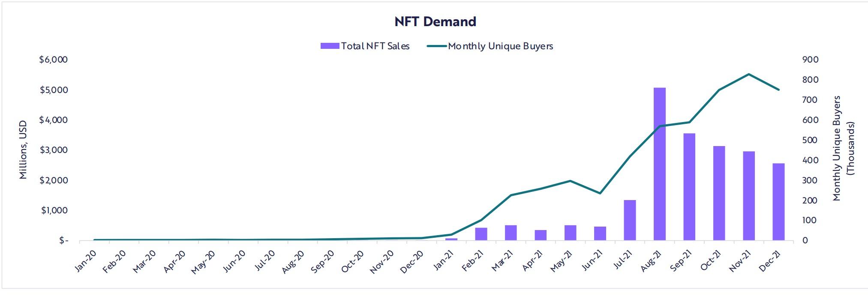Click the Dec-20 x-axis label
Viewport: 868px width, 296px height.
412,261
